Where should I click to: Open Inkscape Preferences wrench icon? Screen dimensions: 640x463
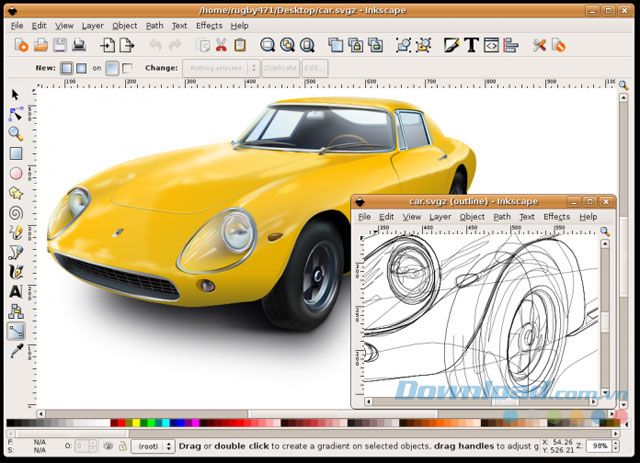539,45
